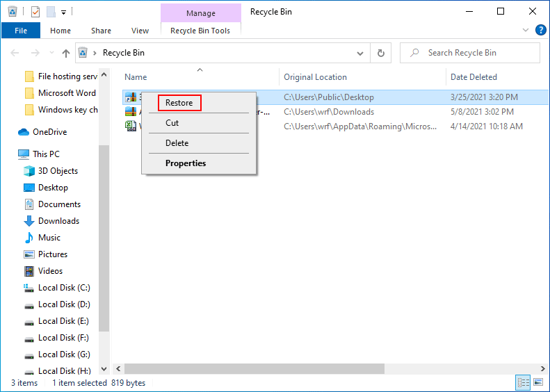Screen dimensions: 550x392
Task: Open the Music folder in sidebar
Action: pyautogui.click(x=49, y=238)
